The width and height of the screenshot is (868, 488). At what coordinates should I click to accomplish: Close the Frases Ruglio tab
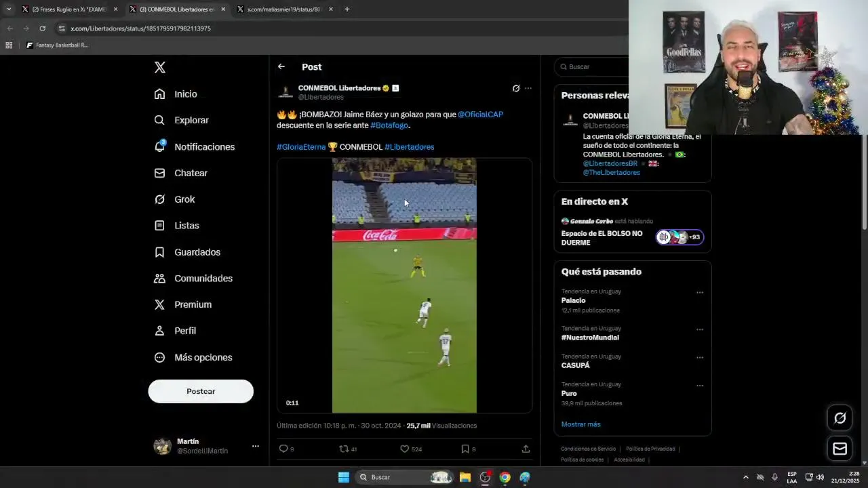tap(115, 9)
